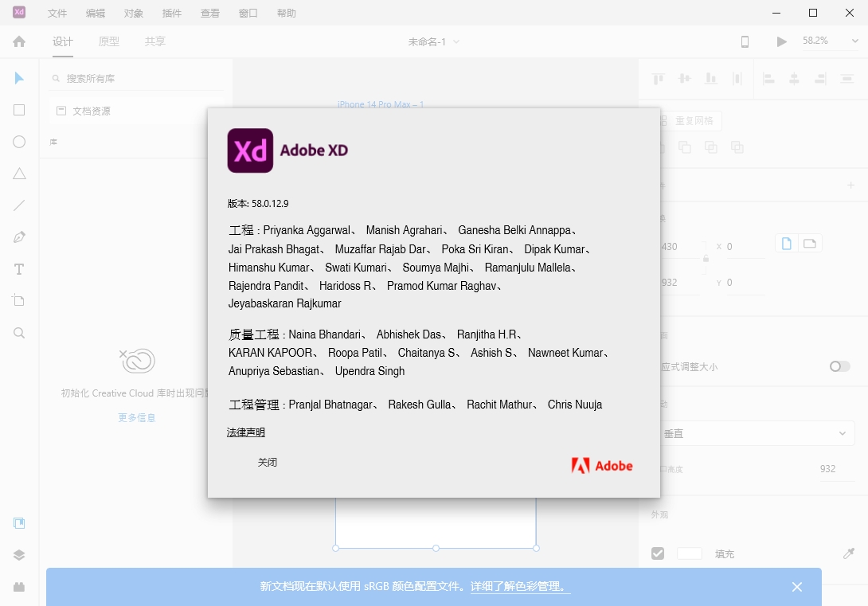Switch to the 原型 tab
Viewport: 868px width, 606px height.
click(x=109, y=41)
